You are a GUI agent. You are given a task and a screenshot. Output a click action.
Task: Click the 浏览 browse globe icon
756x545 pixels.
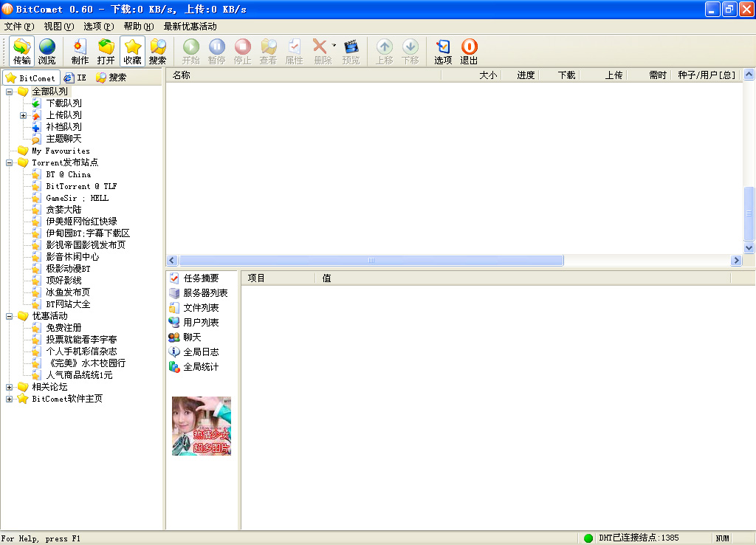(x=47, y=51)
